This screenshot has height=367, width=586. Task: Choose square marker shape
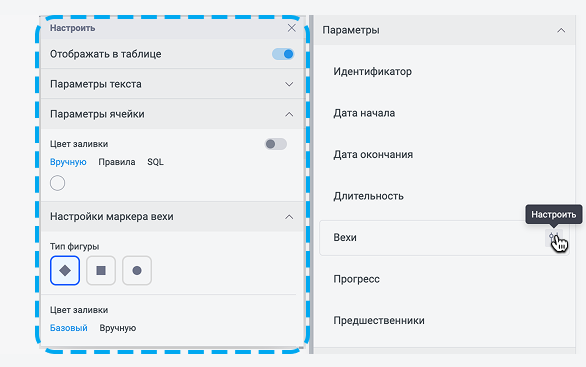(x=101, y=271)
